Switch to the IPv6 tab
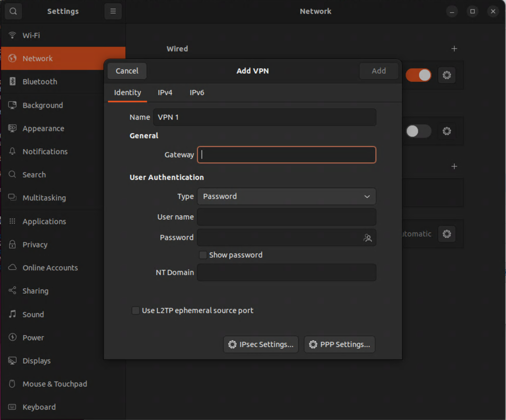 [197, 93]
